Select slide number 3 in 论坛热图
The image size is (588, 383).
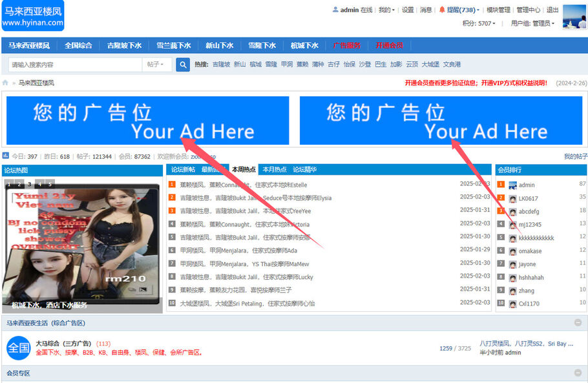(x=29, y=184)
